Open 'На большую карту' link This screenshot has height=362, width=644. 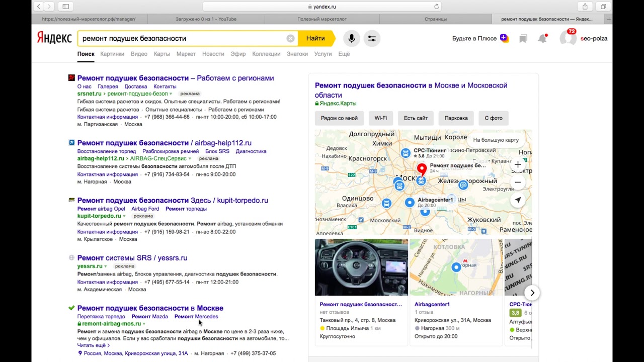tap(496, 140)
